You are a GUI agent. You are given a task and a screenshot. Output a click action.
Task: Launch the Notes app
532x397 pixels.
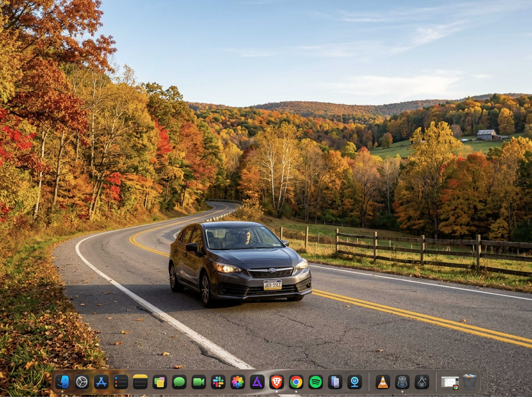140,382
